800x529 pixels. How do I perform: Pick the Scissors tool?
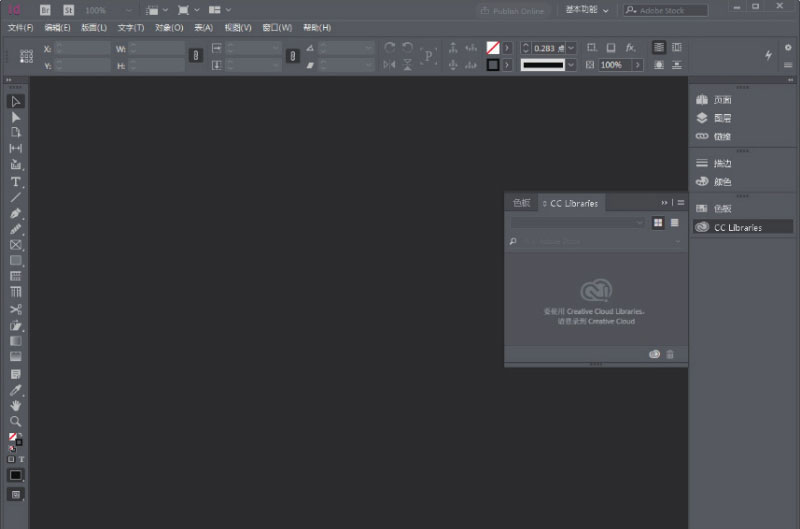click(16, 309)
